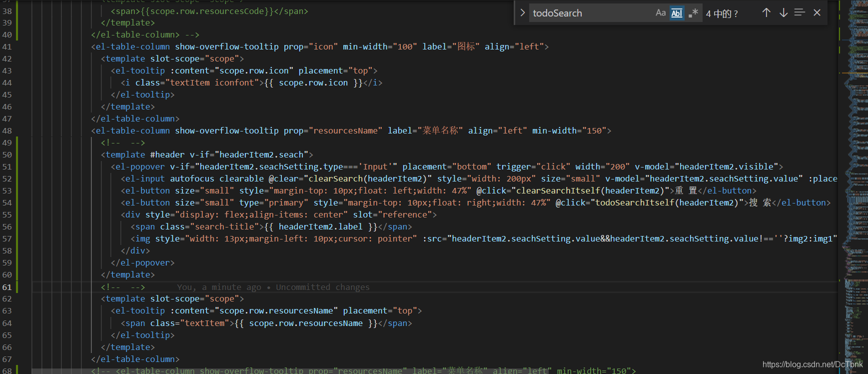The image size is (868, 374).
Task: Expand the replace field chevron in find widget
Action: tap(523, 13)
